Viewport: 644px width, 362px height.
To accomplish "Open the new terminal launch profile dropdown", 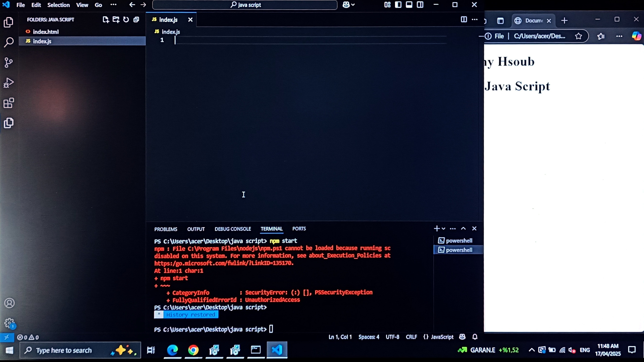I will point(444,229).
